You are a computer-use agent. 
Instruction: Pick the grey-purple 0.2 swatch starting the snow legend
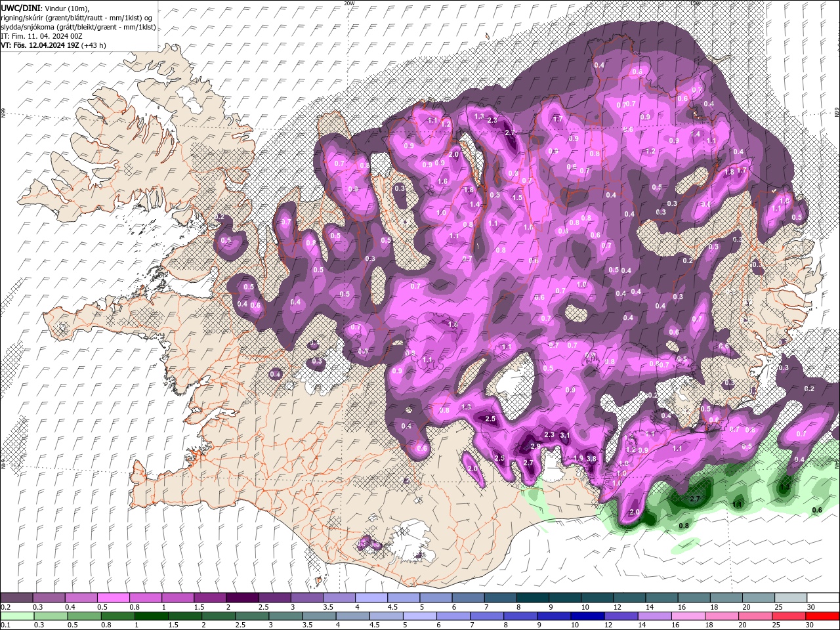click(16, 598)
